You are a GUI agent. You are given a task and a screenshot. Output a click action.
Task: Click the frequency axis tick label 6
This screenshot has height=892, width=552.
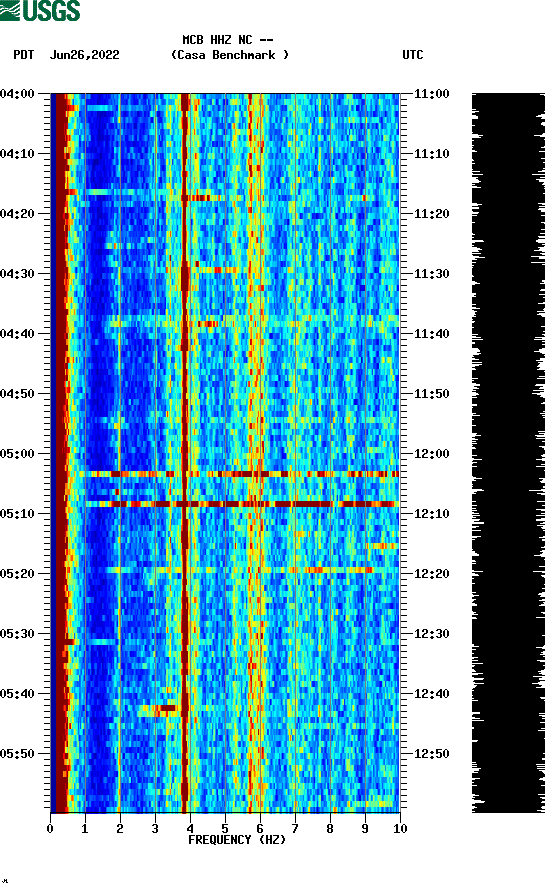click(x=260, y=829)
